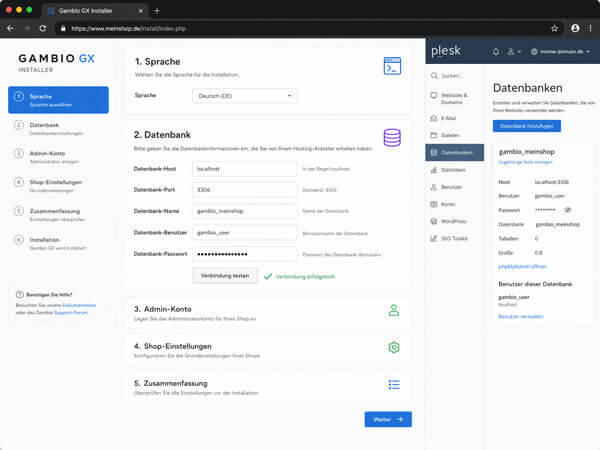
Task: Click the link under gambio_meinshop heading
Action: click(525, 162)
